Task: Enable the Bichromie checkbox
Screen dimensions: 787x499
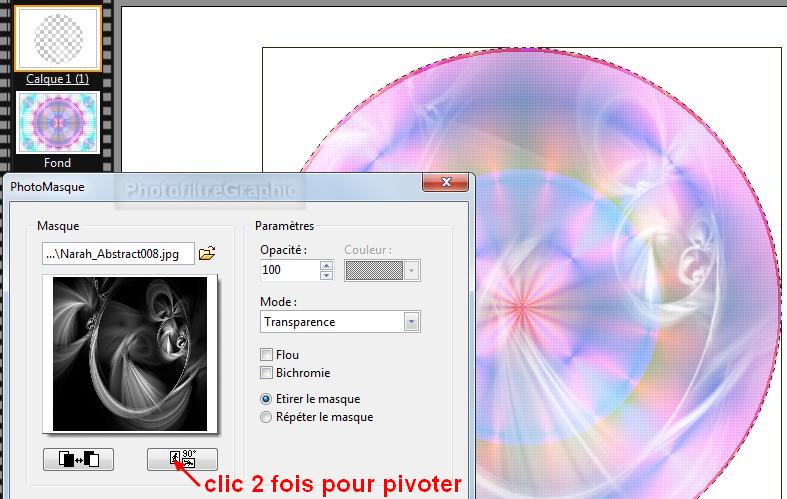Action: tap(266, 373)
